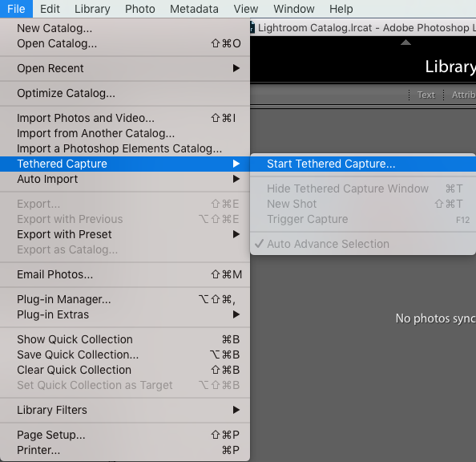476x462 pixels.
Task: Click Start Tethered Capture... in submenu
Action: 363,164
